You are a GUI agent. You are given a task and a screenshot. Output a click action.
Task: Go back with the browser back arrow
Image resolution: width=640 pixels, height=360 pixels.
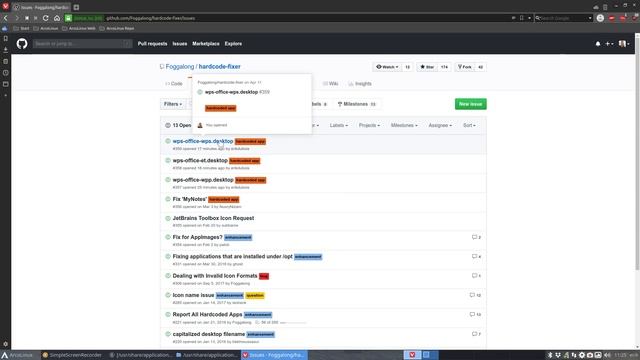coord(6,18)
